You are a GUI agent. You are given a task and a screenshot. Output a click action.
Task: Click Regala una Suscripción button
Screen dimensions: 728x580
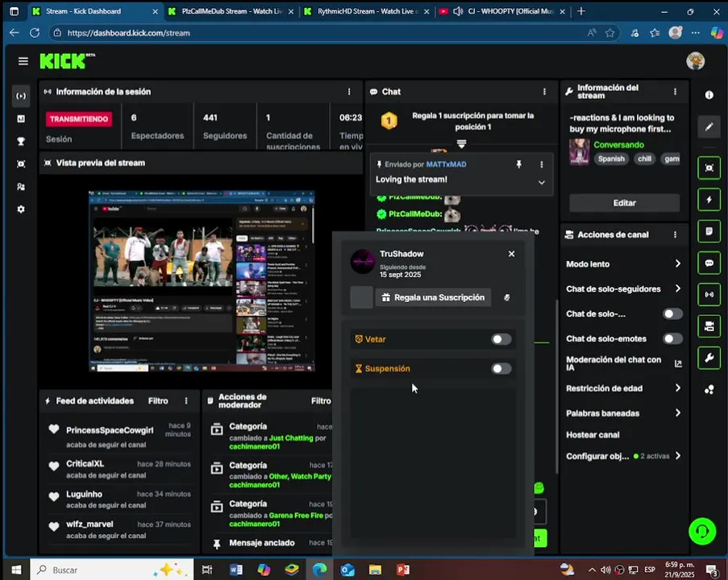tap(433, 297)
